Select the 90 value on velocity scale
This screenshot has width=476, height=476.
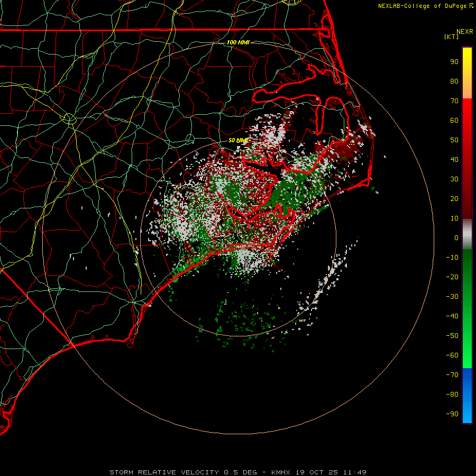coord(454,62)
